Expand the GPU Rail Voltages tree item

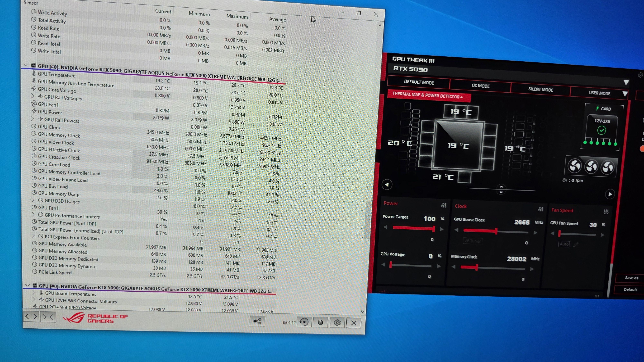pos(33,96)
